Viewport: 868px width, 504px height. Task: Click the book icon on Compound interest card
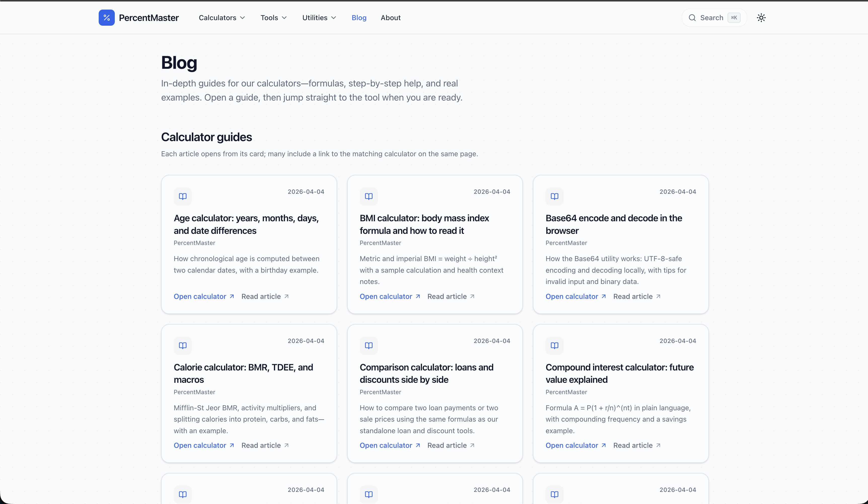pos(554,345)
